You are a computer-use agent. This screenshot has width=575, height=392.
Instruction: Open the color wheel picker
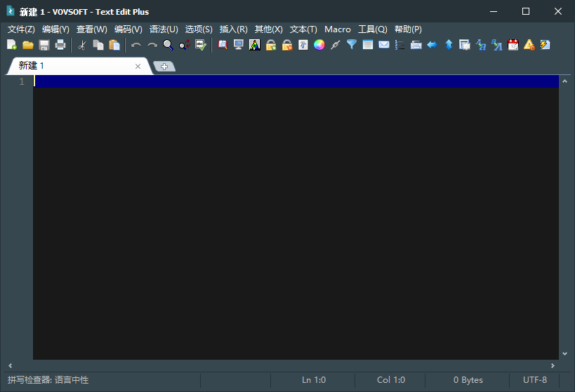click(319, 45)
